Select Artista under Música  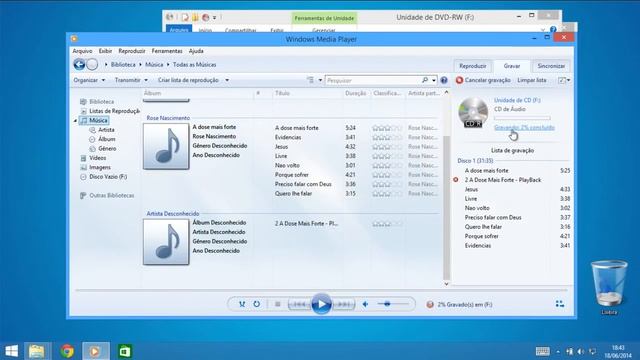106,130
